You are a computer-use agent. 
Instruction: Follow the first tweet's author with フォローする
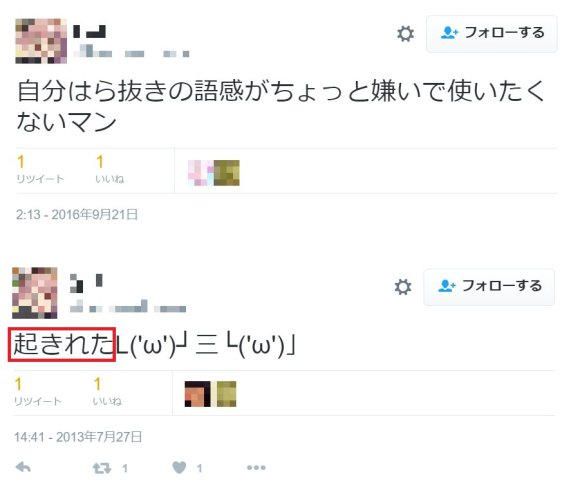[x=492, y=34]
